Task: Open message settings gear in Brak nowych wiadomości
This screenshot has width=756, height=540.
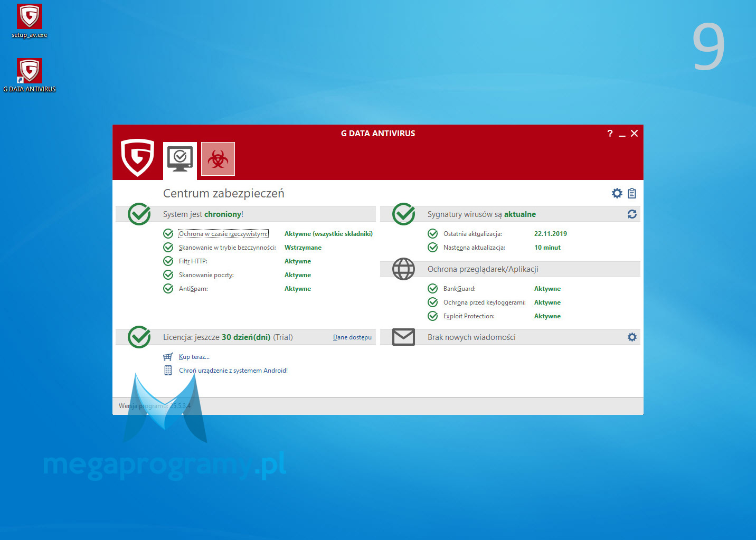Action: (632, 337)
